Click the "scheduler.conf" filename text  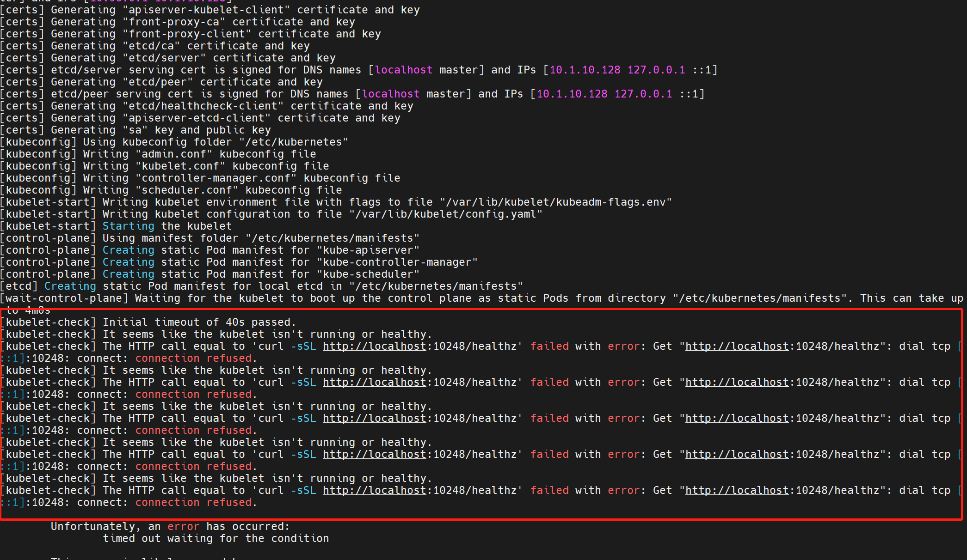tap(187, 190)
